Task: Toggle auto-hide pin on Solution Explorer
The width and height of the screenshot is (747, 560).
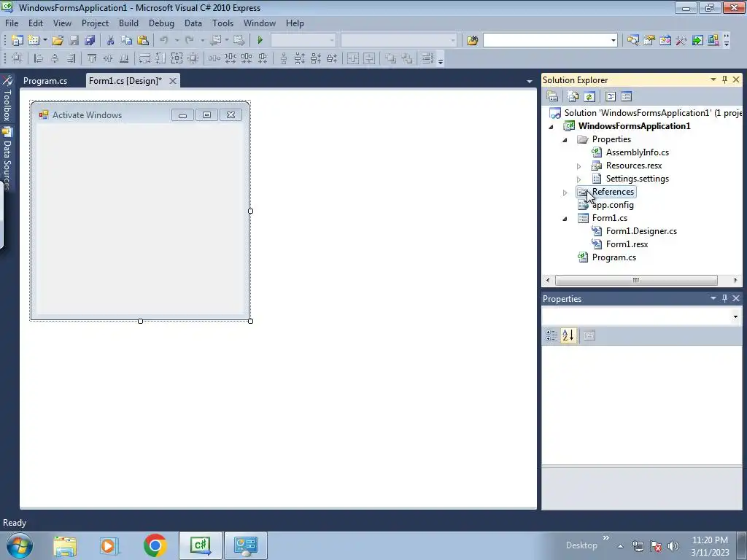Action: (724, 80)
